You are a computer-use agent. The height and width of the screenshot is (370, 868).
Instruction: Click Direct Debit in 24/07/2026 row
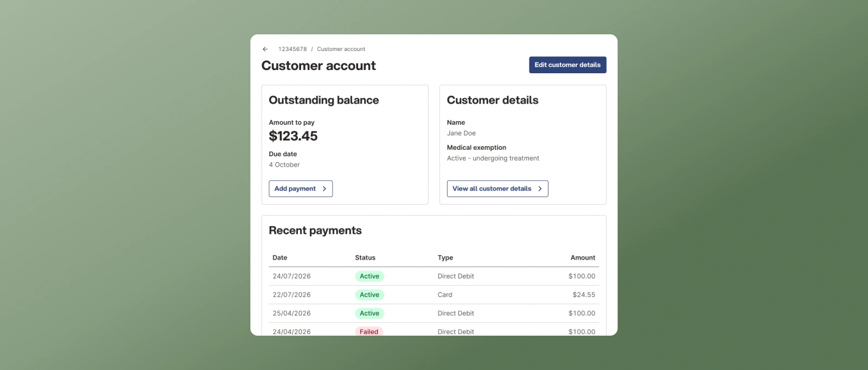coord(456,276)
